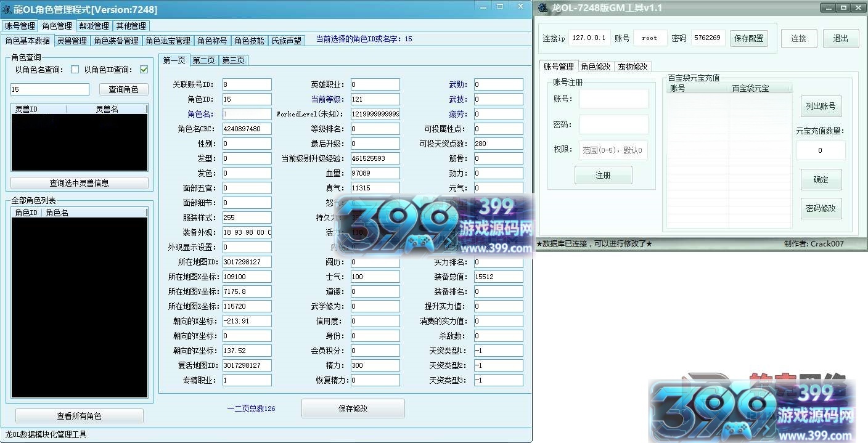Open the 其他管理 tab
The width and height of the screenshot is (868, 443).
coord(131,26)
